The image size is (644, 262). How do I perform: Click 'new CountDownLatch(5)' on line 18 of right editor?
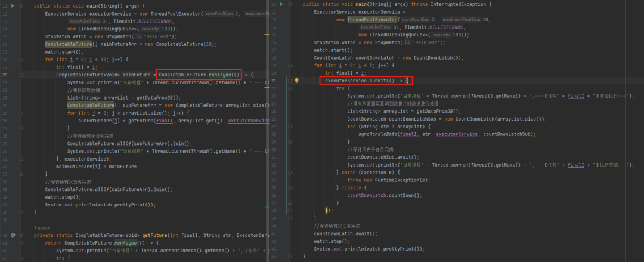[433, 58]
